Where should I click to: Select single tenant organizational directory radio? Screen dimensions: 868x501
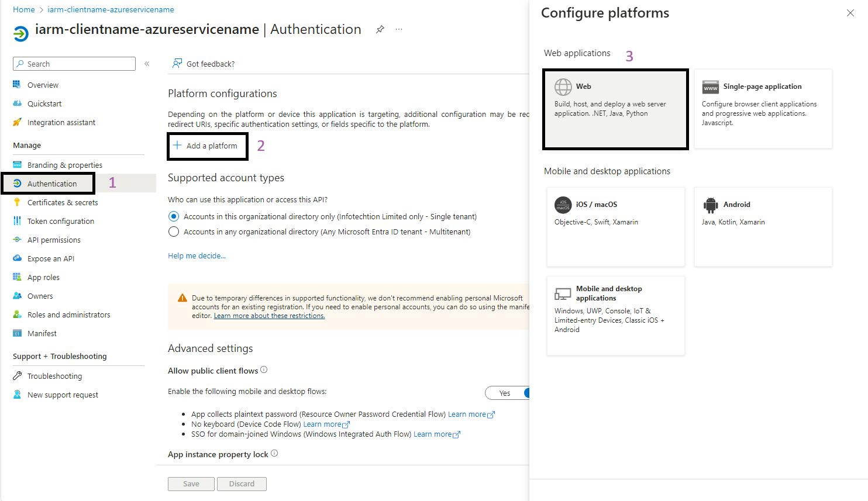(174, 216)
